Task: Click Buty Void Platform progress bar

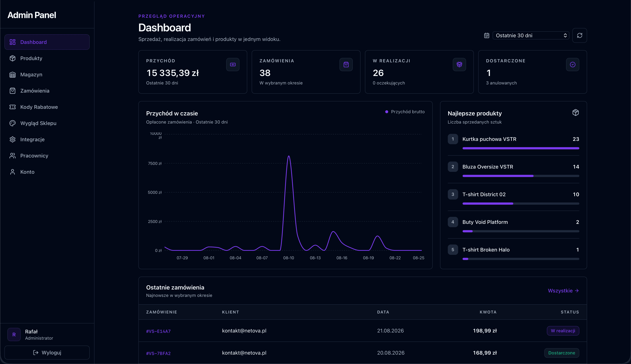Action: click(521, 231)
